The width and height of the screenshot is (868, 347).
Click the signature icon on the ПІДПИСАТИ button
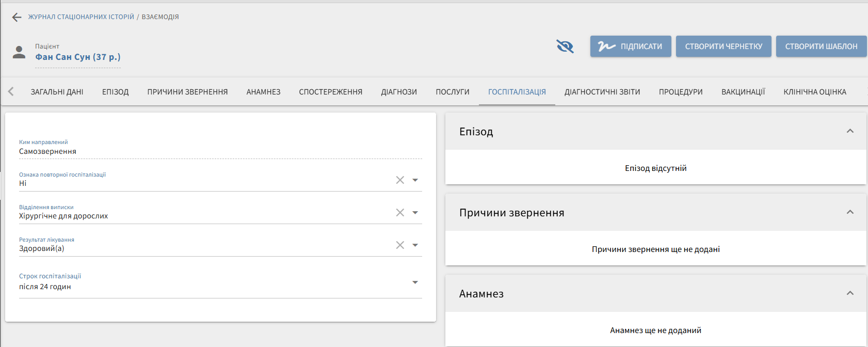point(606,46)
